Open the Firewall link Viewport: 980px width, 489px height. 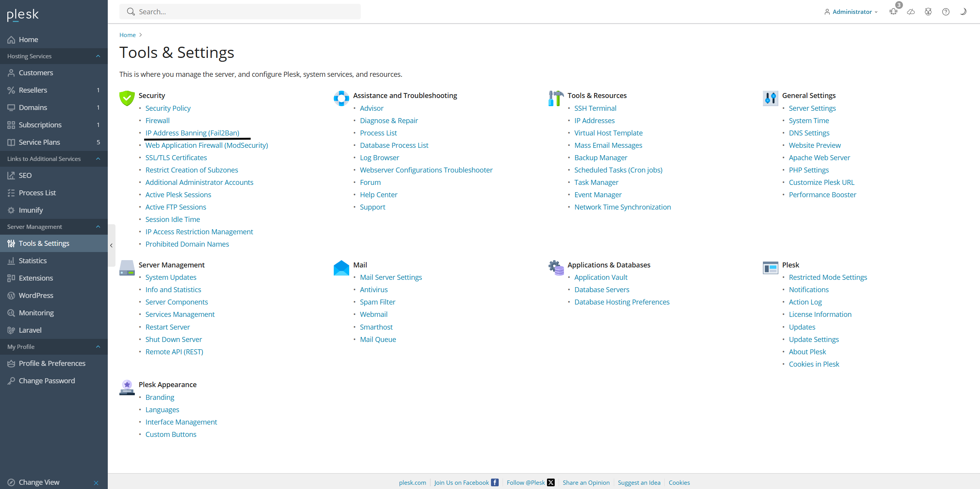tap(158, 120)
